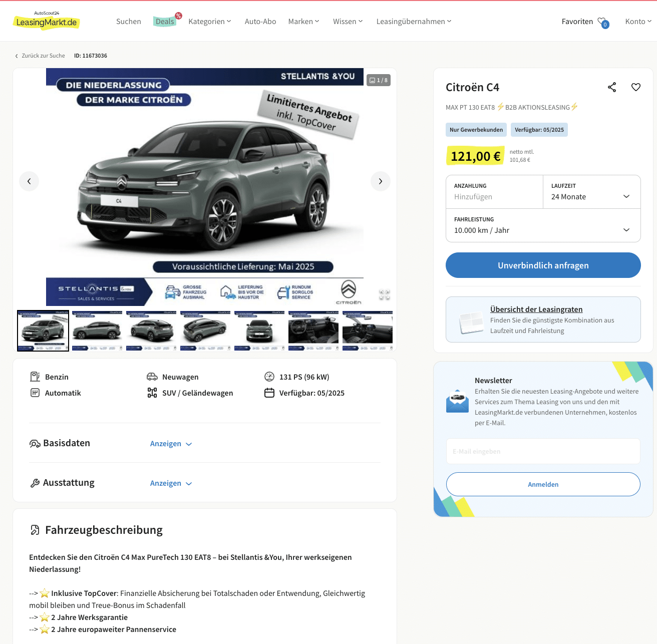Open the Deals navigation item

tap(165, 22)
